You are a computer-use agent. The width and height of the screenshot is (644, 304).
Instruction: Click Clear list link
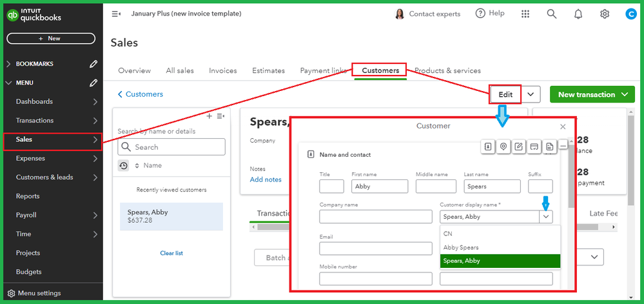click(x=171, y=253)
